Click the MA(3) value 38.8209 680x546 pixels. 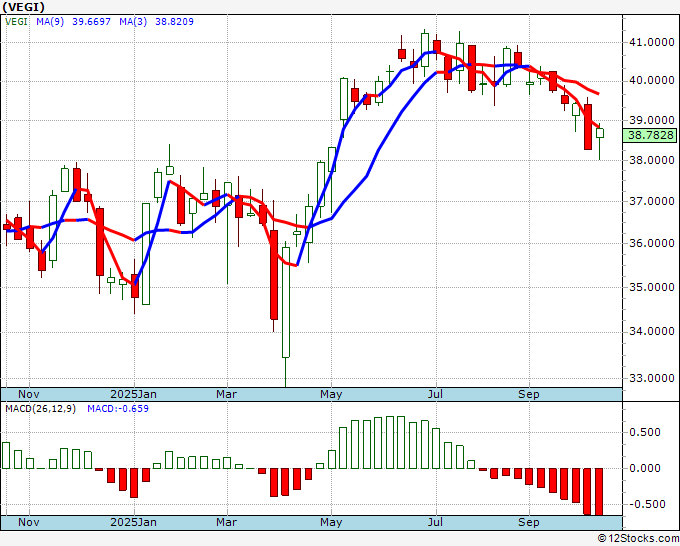[x=174, y=22]
